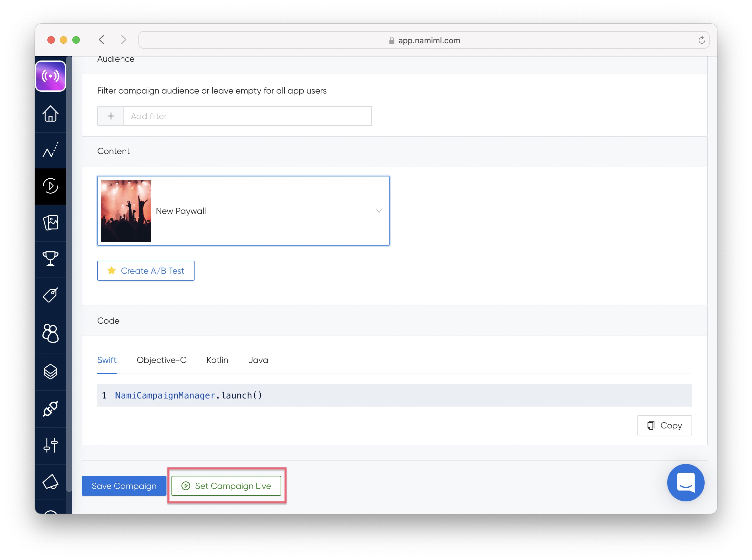Click the plus button beside Add filter
This screenshot has width=752, height=560.
coord(111,116)
